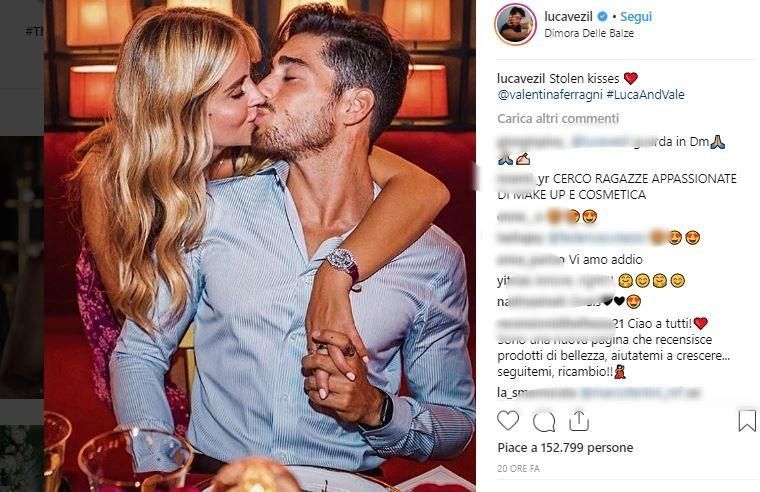Open the lucavezil username in header
Viewport: 760px width, 492px height.
coord(568,16)
